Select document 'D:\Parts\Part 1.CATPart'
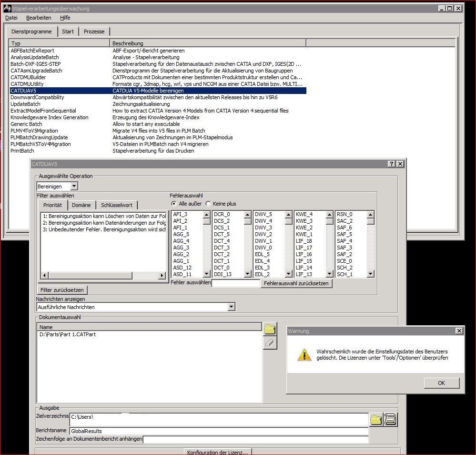Screen dimensions: 476x455 [x=68, y=334]
